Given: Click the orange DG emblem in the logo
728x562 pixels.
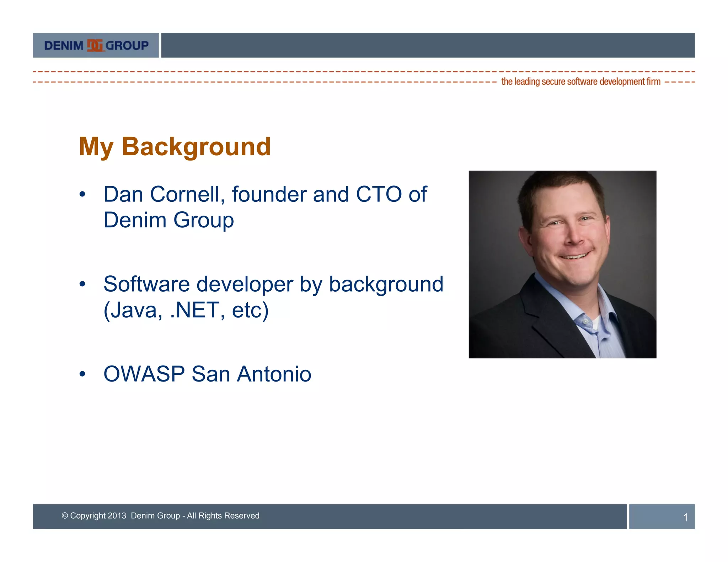Looking at the screenshot, I should pos(95,45).
